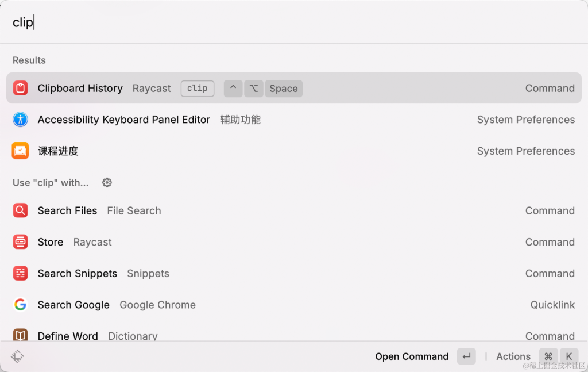588x372 pixels.
Task: Click the orange 课程进度 icon
Action: 20,151
